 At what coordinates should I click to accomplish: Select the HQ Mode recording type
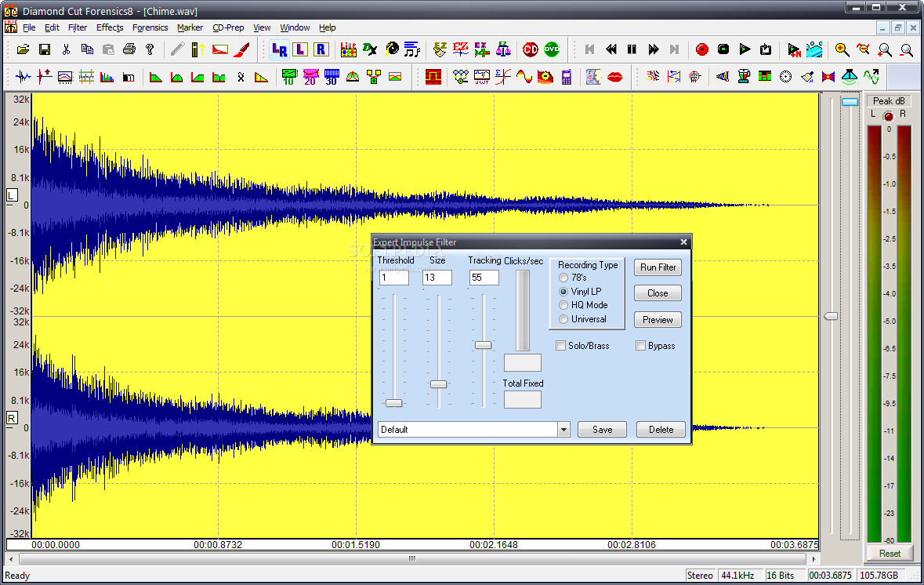[x=583, y=305]
